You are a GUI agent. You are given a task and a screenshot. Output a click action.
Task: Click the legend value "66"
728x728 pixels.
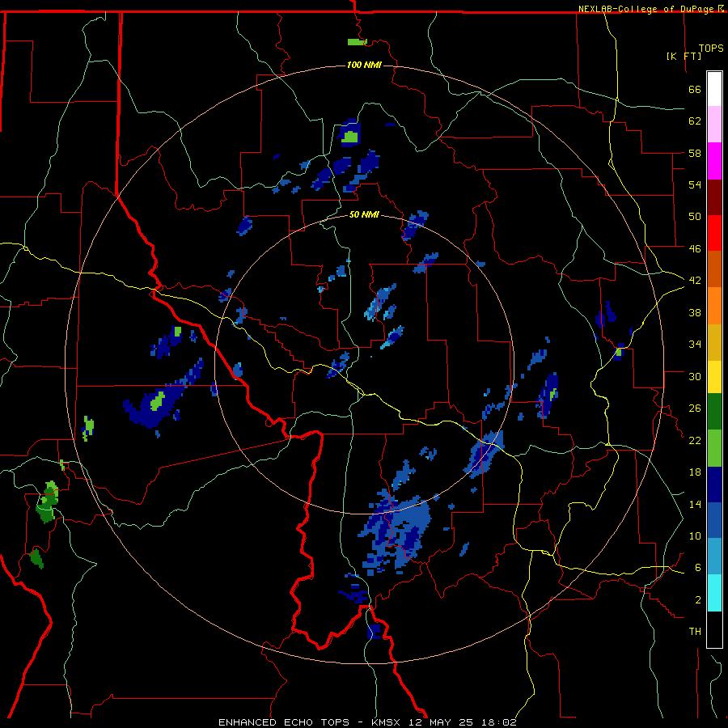tap(695, 89)
